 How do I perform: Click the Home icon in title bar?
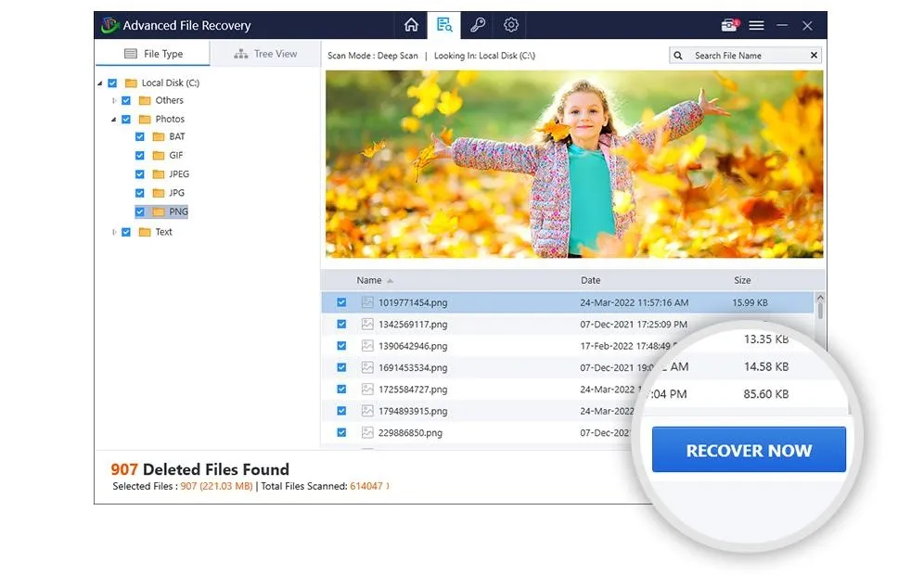tap(412, 25)
